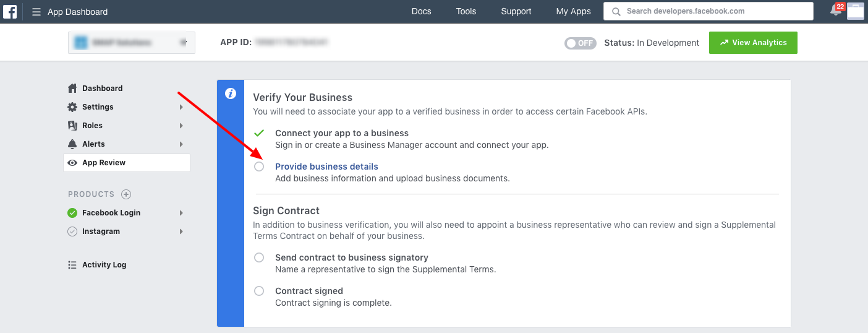
Task: Go to Dashboard in the sidebar
Action: (x=103, y=88)
